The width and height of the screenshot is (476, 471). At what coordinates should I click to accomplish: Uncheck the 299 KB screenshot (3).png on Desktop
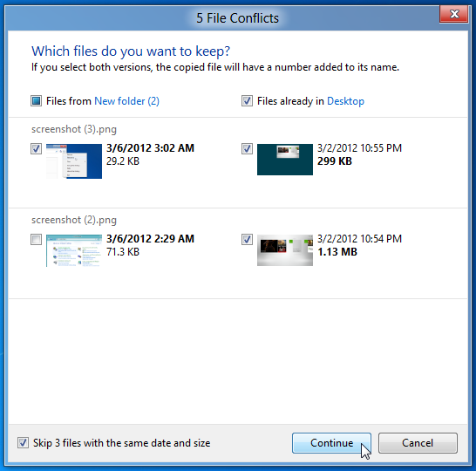(x=247, y=149)
